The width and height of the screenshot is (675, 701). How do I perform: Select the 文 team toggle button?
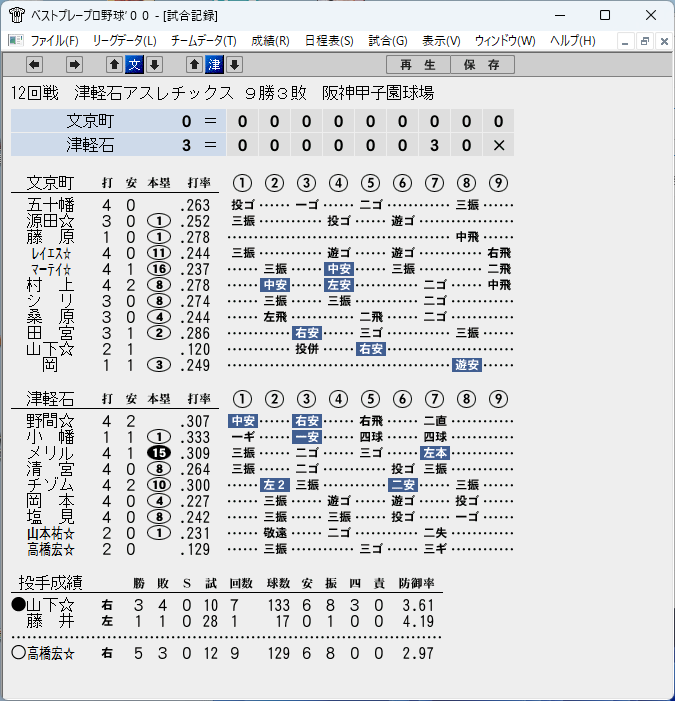click(134, 65)
